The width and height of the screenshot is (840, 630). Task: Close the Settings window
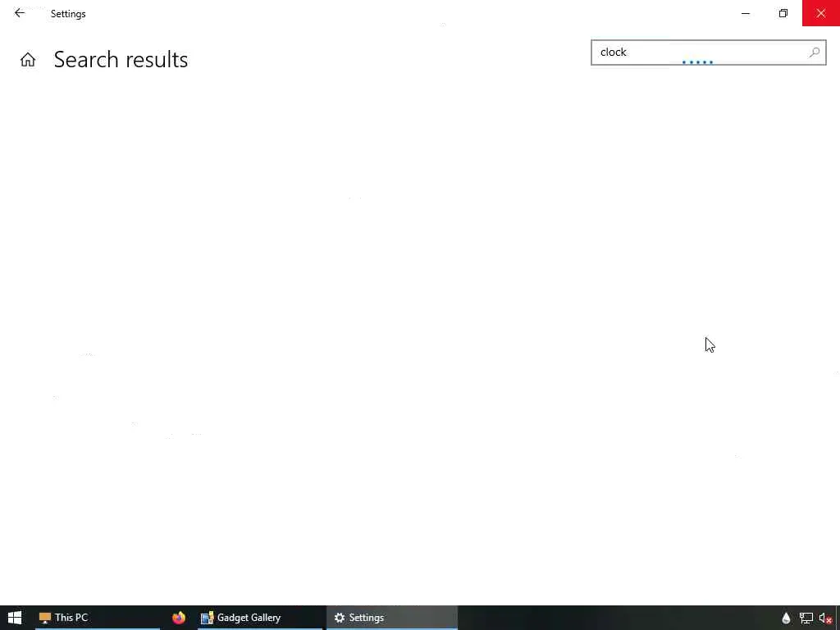(820, 13)
